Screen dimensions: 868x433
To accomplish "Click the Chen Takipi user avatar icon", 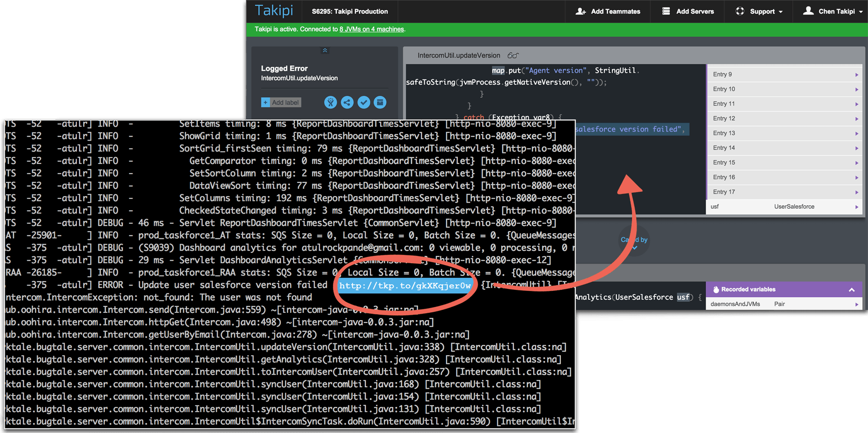I will pyautogui.click(x=808, y=11).
